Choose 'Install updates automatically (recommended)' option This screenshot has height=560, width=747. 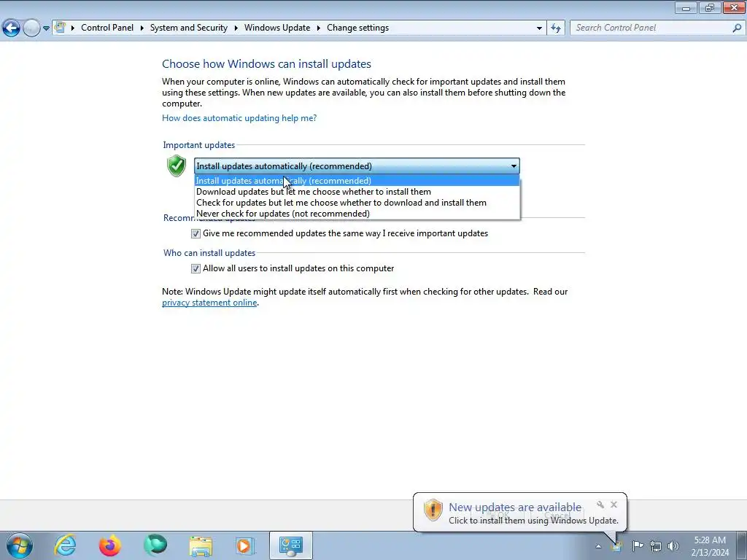pos(357,181)
